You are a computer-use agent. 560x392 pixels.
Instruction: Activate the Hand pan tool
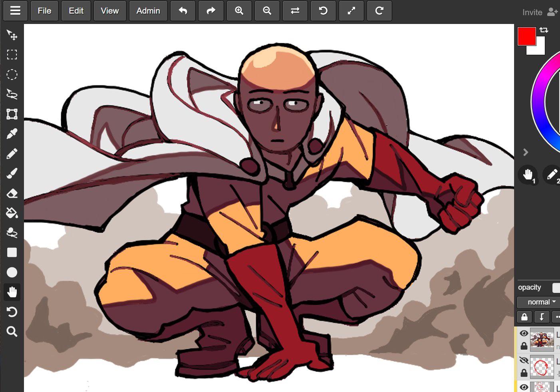12,292
